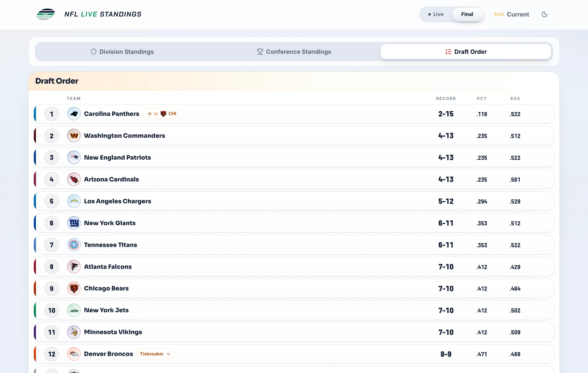The image size is (588, 373).
Task: Click the Cardinals .561 SOS value
Action: pos(515,180)
